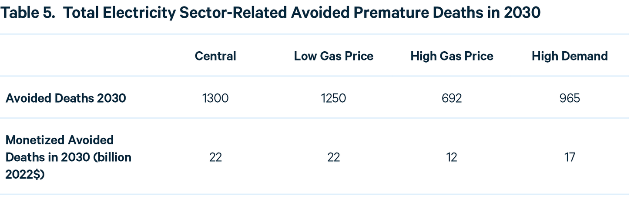Image resolution: width=644 pixels, height=203 pixels.
Task: Click the 1300 value under Central
Action: click(x=215, y=98)
